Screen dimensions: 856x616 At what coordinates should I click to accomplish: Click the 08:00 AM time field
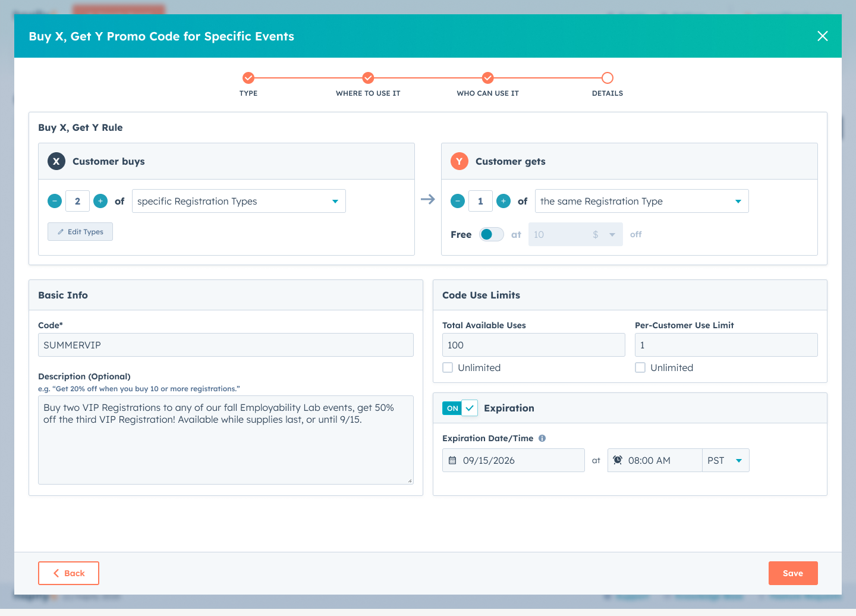(655, 460)
